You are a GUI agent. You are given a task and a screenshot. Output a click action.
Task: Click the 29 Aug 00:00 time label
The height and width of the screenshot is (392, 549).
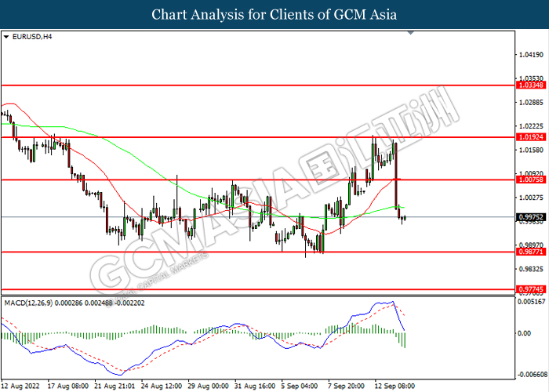coord(208,387)
